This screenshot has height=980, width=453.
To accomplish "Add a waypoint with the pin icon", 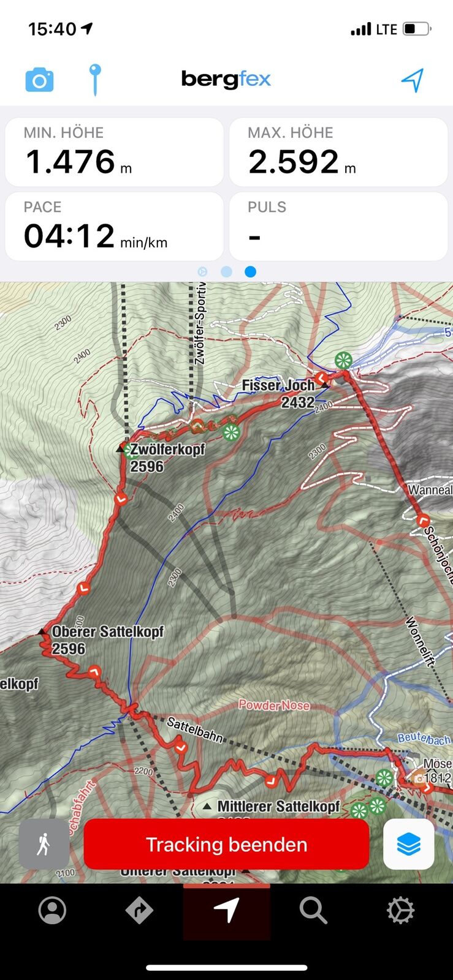I will 94,80.
